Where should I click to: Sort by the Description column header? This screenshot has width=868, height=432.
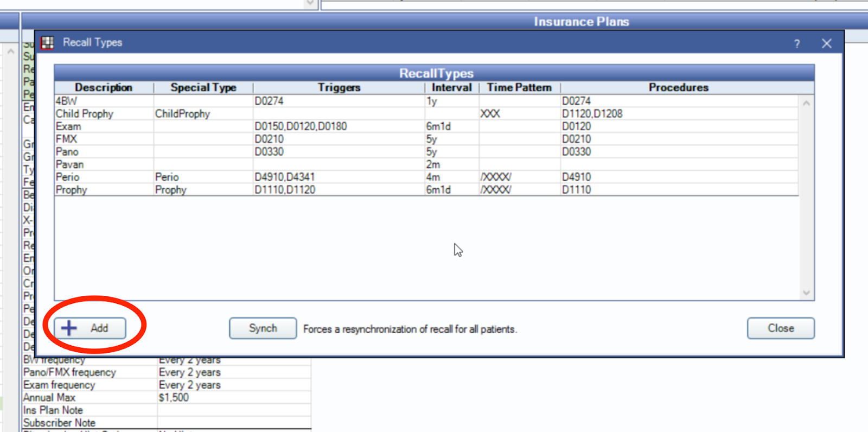pyautogui.click(x=104, y=88)
